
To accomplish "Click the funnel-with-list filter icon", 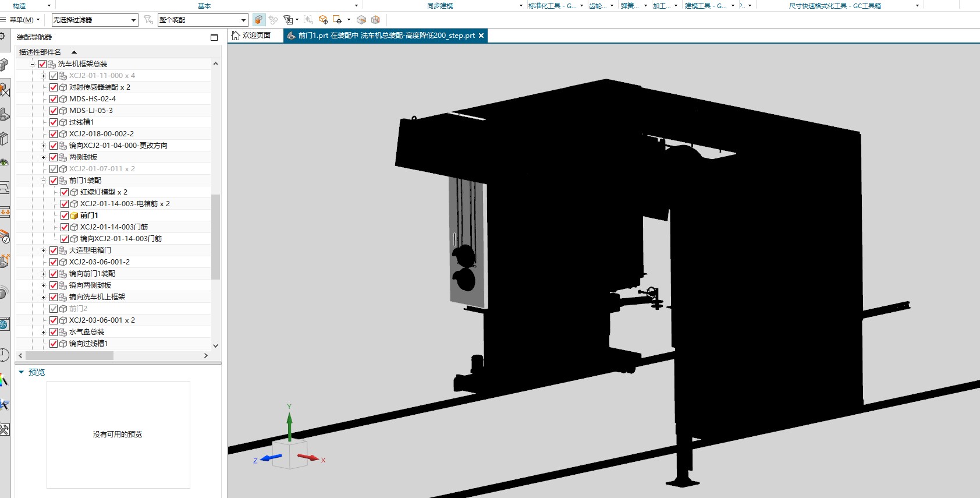I will (287, 20).
